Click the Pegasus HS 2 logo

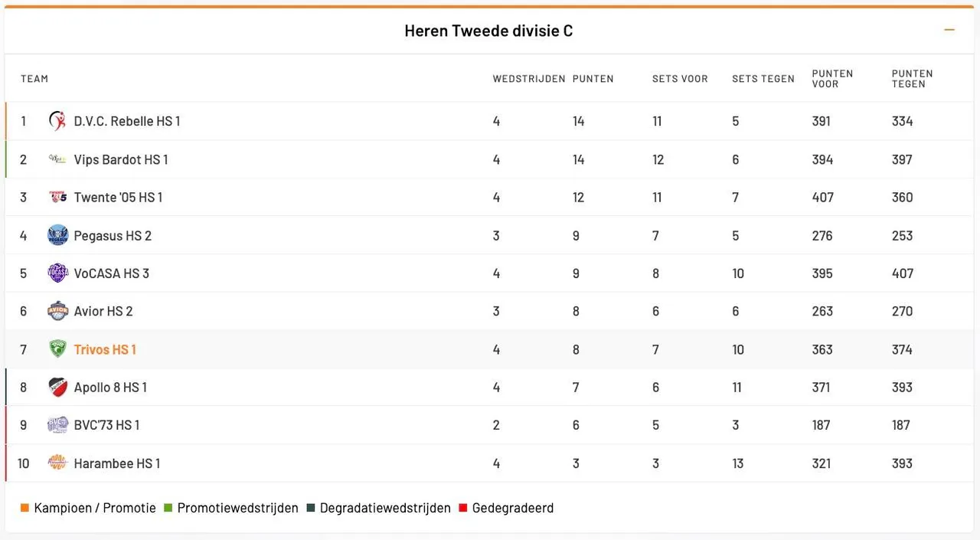pos(57,236)
